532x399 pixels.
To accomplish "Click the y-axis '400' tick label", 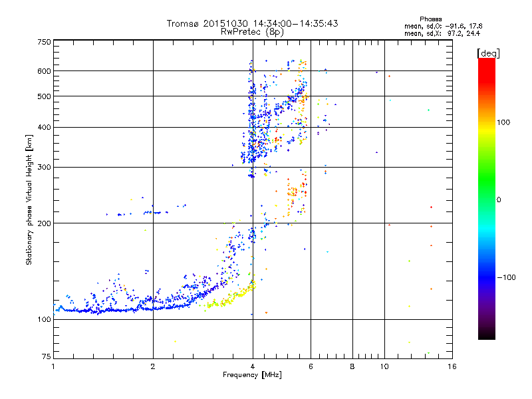I will click(44, 128).
